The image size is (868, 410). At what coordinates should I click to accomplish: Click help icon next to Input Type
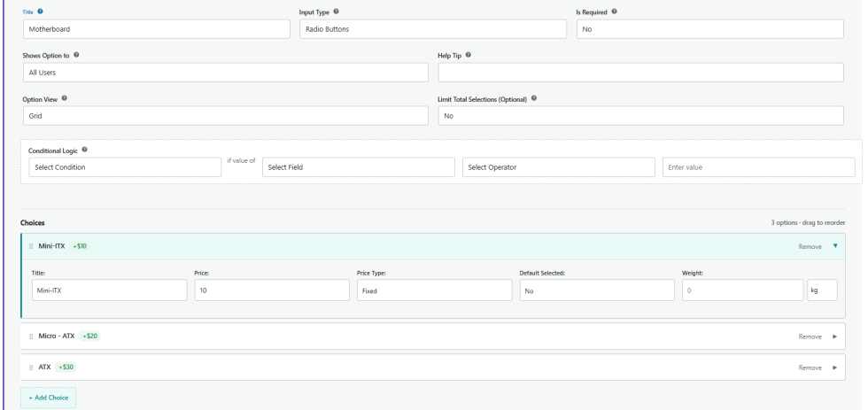[x=336, y=12]
